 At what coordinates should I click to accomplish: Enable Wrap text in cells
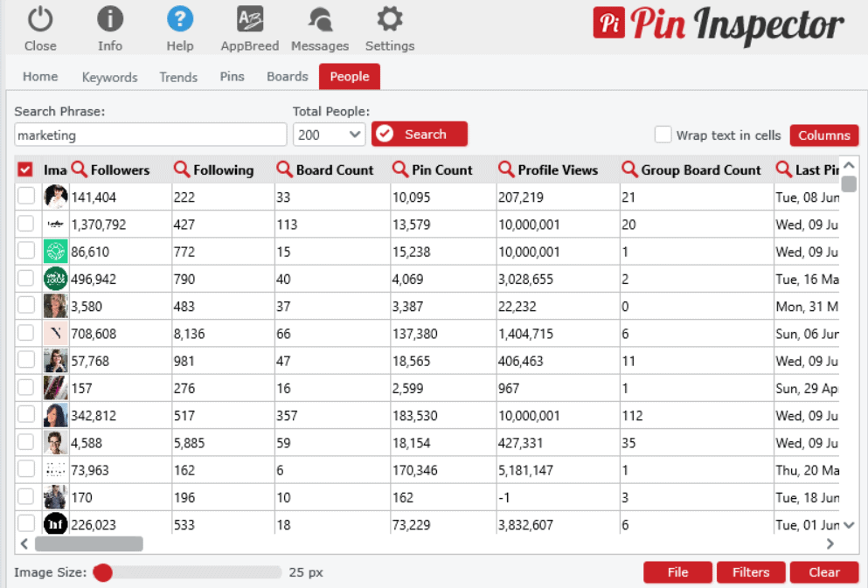point(662,135)
